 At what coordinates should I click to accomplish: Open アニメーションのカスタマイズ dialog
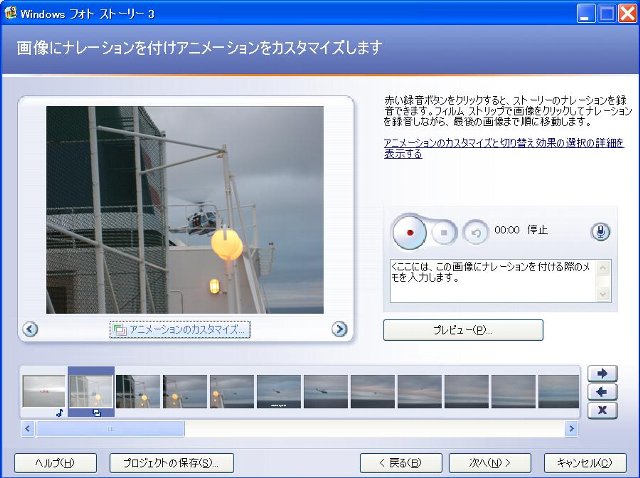tap(180, 329)
